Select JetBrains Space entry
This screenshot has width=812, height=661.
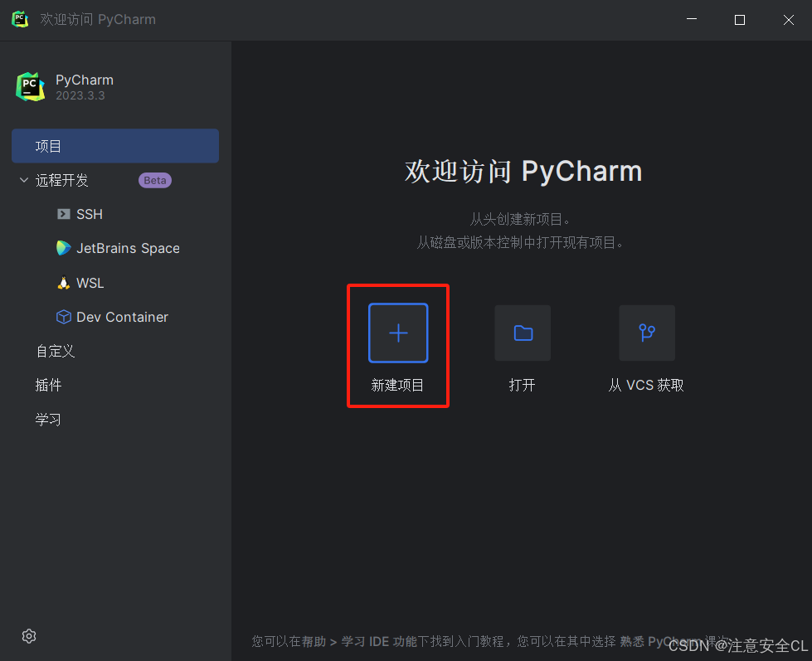tap(128, 248)
